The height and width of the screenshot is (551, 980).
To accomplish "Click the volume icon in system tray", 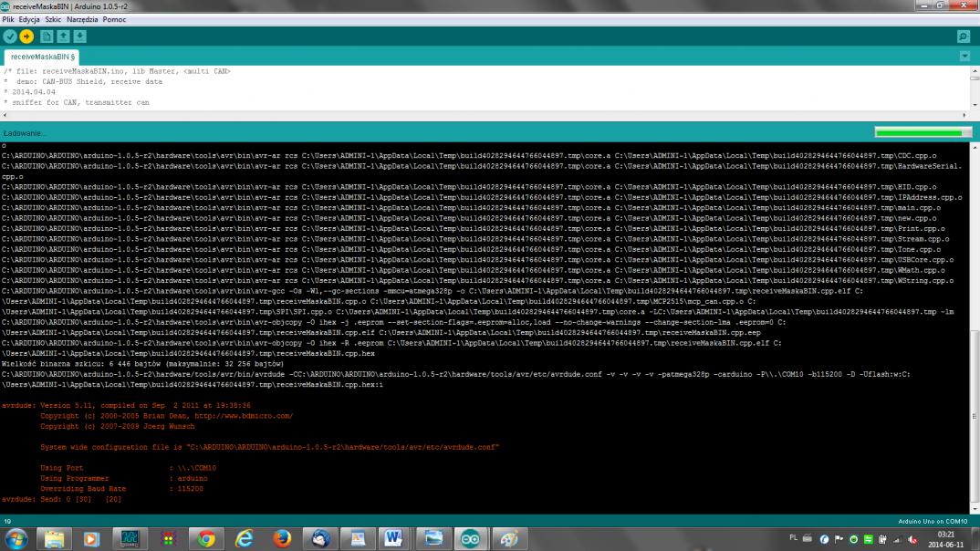I will pos(912,539).
